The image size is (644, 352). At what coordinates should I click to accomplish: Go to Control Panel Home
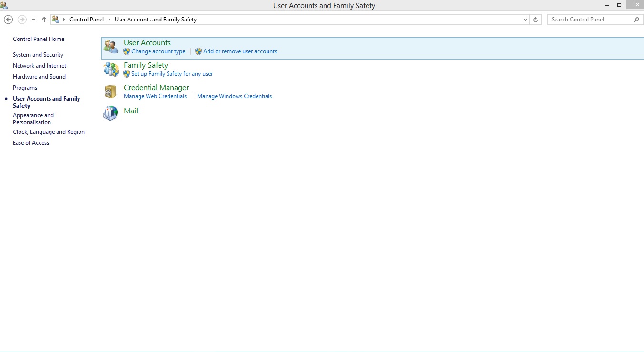pyautogui.click(x=39, y=39)
